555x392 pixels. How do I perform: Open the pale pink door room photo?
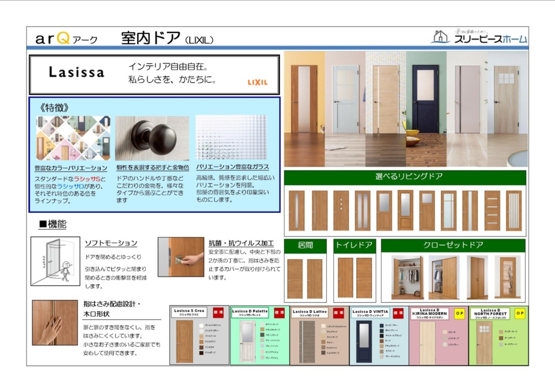[467, 109]
